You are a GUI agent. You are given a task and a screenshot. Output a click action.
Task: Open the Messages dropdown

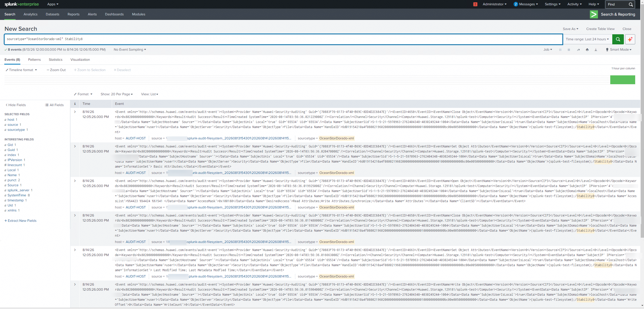[x=526, y=4]
